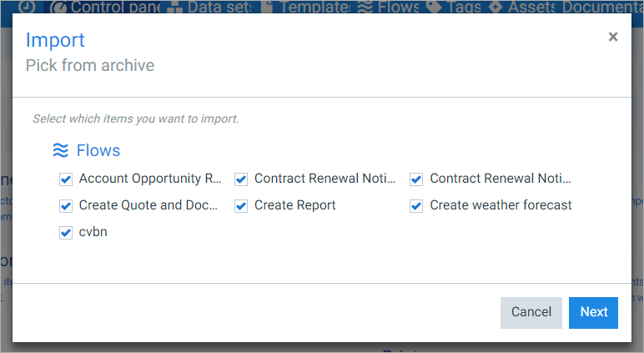Cancel the import
644x353 pixels.
click(531, 313)
